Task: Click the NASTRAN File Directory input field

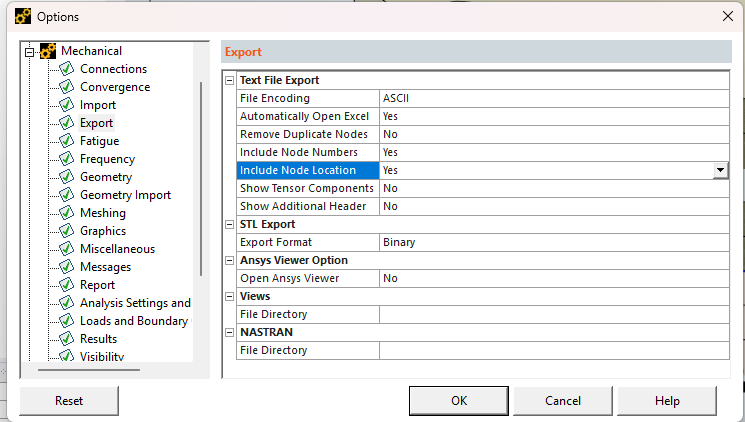Action: (x=554, y=350)
